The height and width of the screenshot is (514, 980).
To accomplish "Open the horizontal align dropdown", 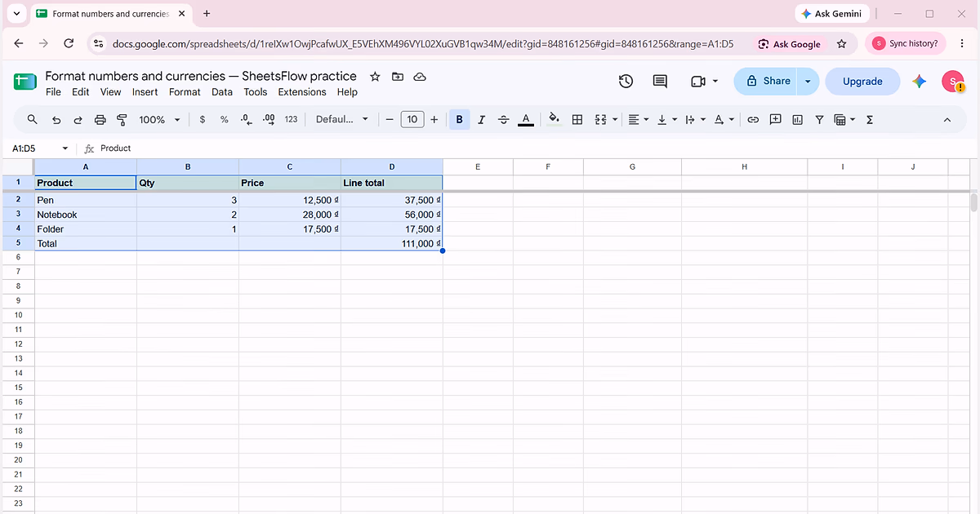I will click(x=637, y=119).
